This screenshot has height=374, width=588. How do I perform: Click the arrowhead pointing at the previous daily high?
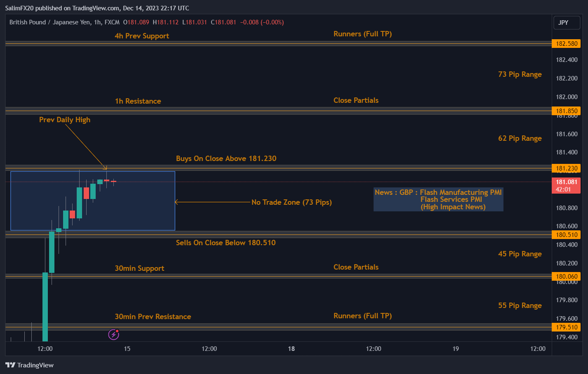(105, 168)
